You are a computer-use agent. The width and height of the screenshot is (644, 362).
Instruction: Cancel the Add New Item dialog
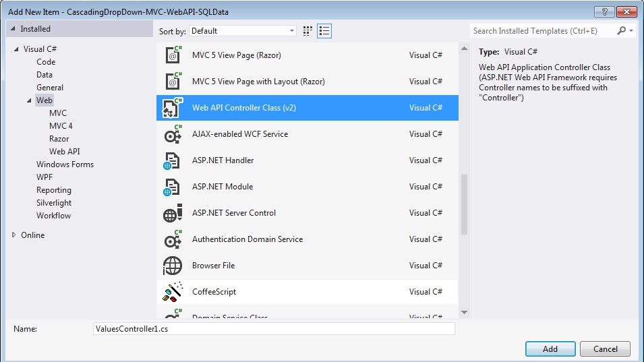[605, 349]
